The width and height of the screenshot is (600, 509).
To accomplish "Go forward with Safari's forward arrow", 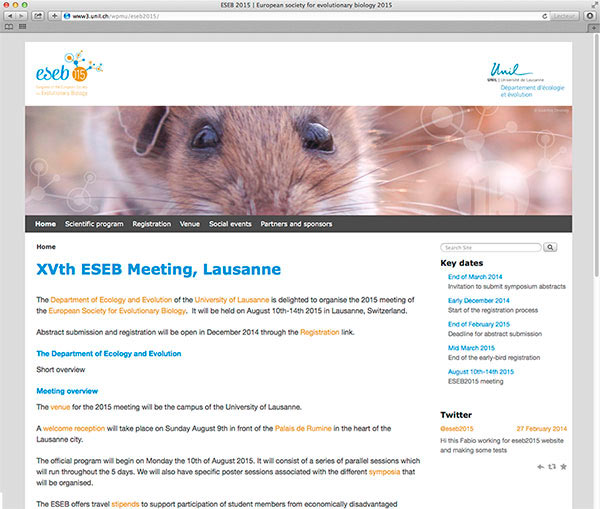I will [x=21, y=16].
